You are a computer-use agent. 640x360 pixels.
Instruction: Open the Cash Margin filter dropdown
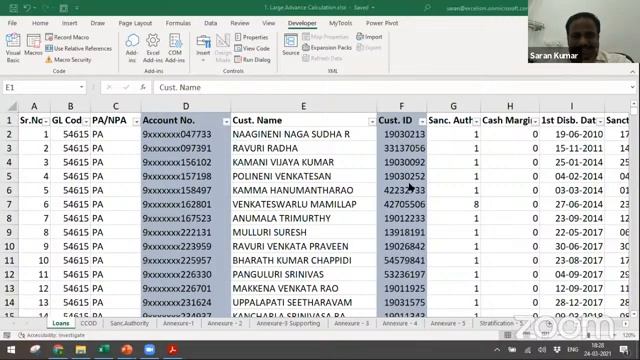point(535,121)
